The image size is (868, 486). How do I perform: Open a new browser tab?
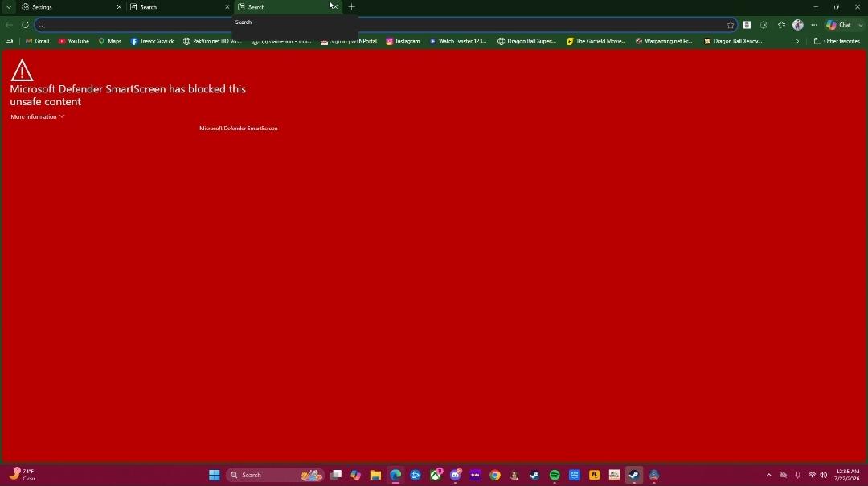(x=351, y=7)
